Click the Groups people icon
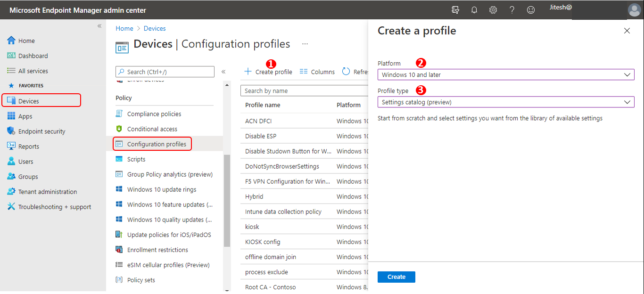This screenshot has width=644, height=294. pos(11,176)
